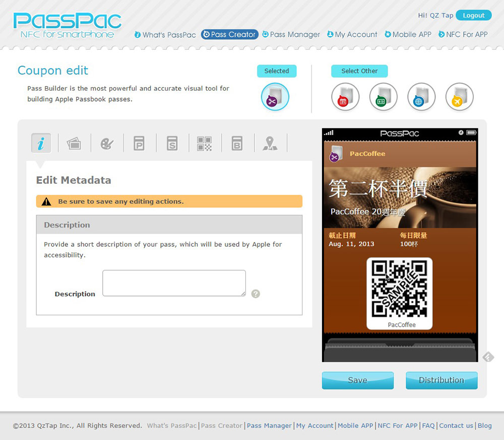Click into the Description text field
This screenshot has height=440, width=504.
(174, 283)
